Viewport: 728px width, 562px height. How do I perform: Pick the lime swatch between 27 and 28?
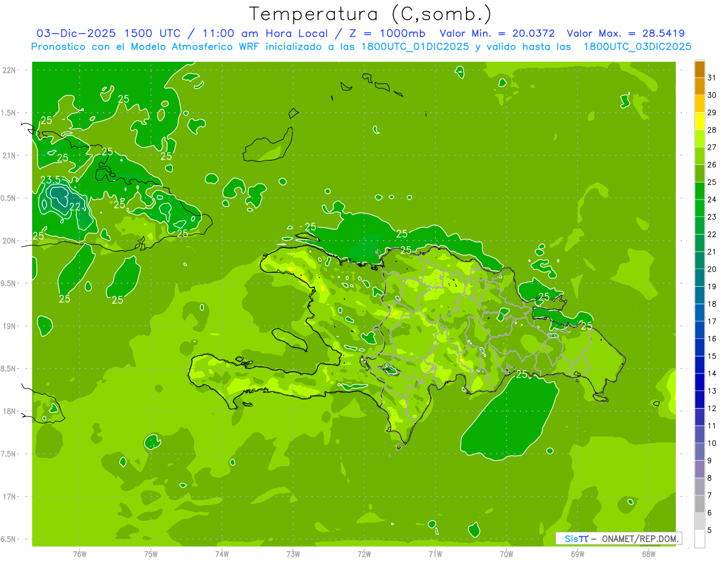pyautogui.click(x=699, y=139)
